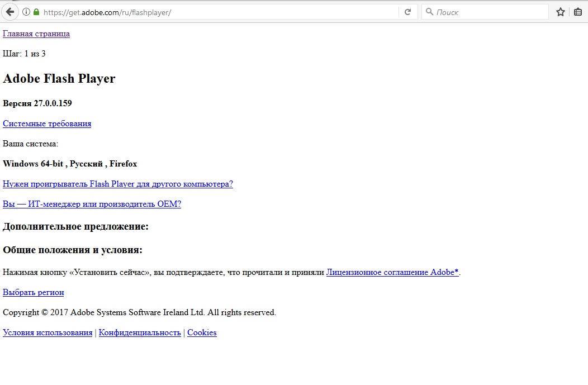Click the Общие положения и условия heading
Screen dimensions: 588x385
pyautogui.click(x=73, y=250)
